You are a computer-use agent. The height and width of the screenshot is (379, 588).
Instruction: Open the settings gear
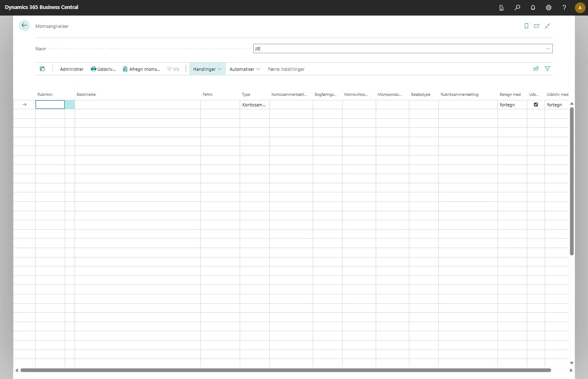point(549,8)
